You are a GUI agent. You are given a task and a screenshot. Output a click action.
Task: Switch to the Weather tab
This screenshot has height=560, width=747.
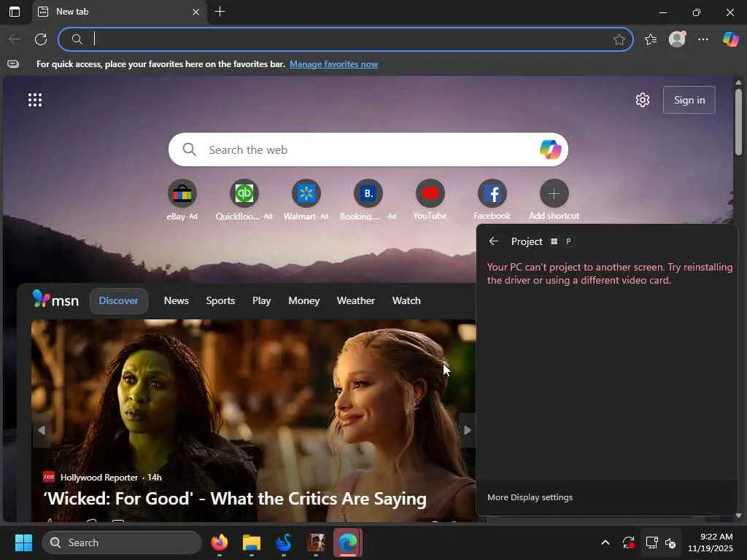(x=355, y=301)
